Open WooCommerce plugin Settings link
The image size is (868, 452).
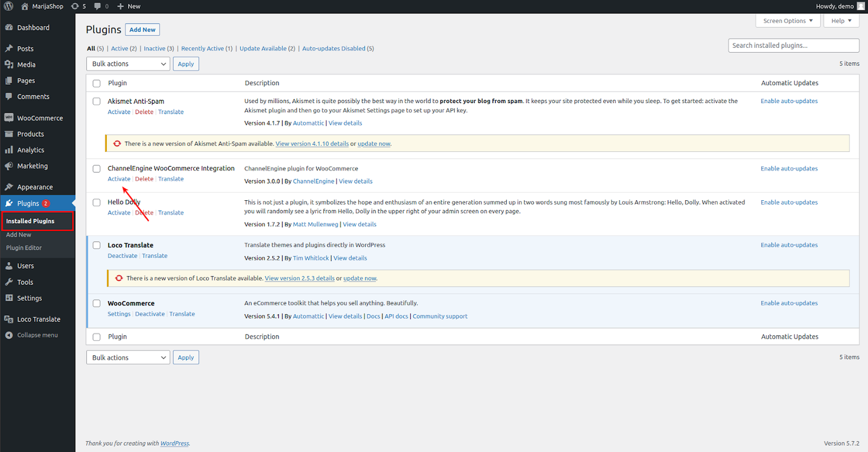pyautogui.click(x=119, y=314)
